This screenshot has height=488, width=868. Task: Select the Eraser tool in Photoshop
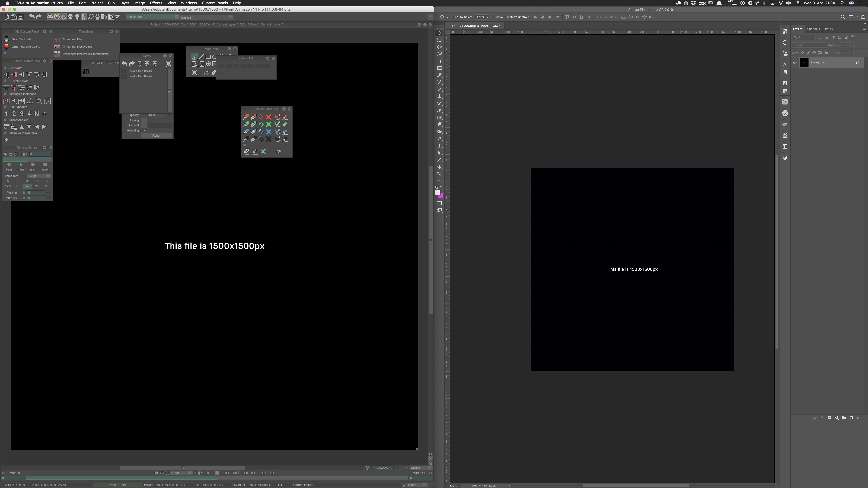[439, 110]
